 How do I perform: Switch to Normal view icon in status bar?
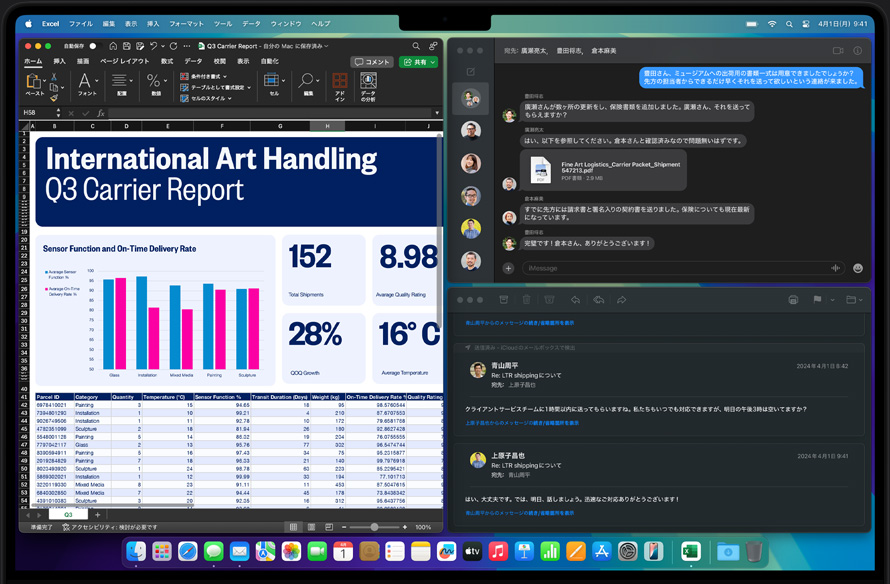[293, 527]
